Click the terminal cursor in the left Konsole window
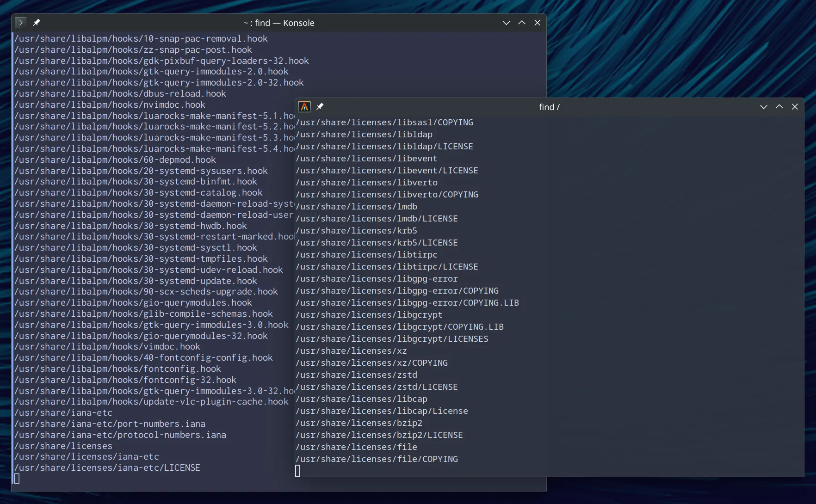Screen dimensions: 816x504 17,479
